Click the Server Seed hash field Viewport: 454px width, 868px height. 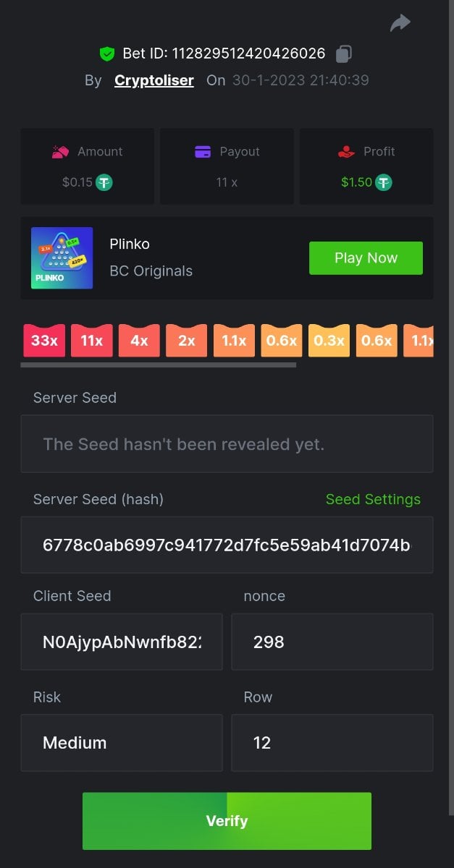pyautogui.click(x=227, y=545)
